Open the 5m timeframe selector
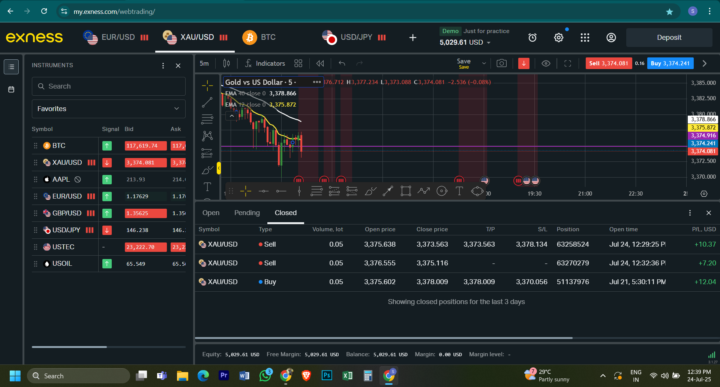This screenshot has height=387, width=720. pos(204,63)
